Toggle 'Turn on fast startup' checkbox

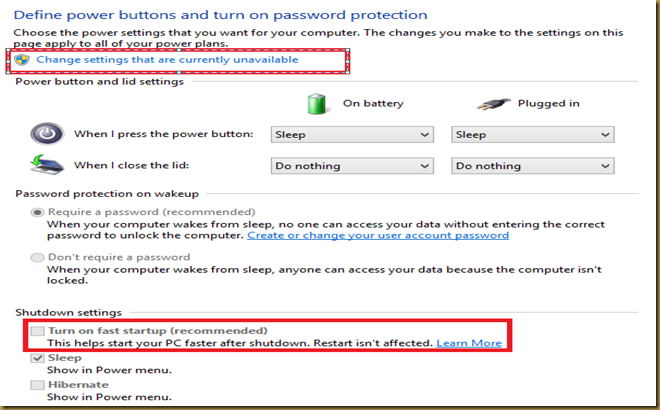[38, 330]
